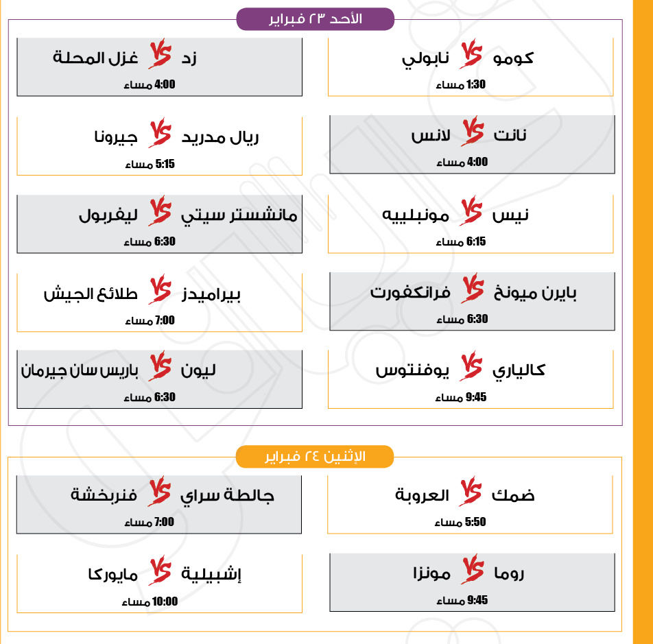The height and width of the screenshot is (644, 653).
Task: Click the team name ريال مدريد (Real Madrid)
Action: coord(220,136)
